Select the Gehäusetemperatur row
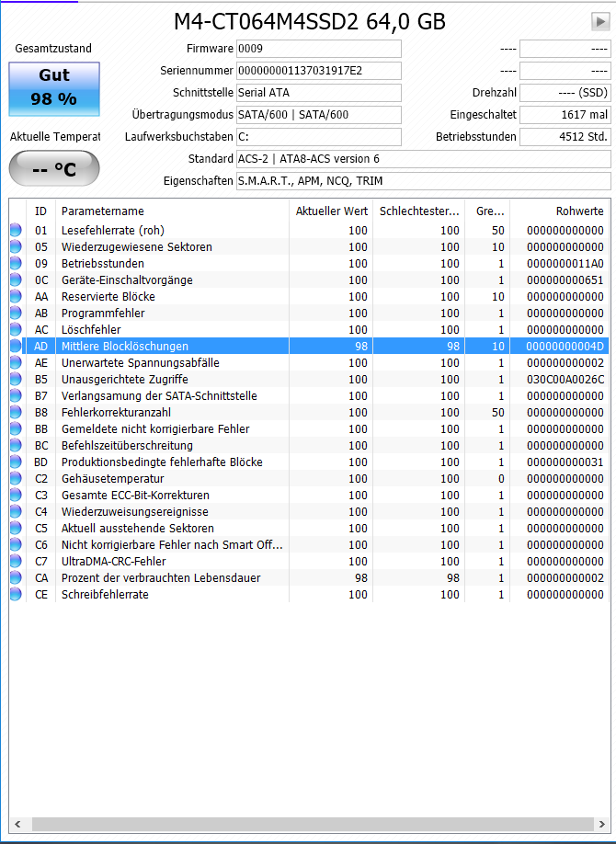 (x=309, y=478)
